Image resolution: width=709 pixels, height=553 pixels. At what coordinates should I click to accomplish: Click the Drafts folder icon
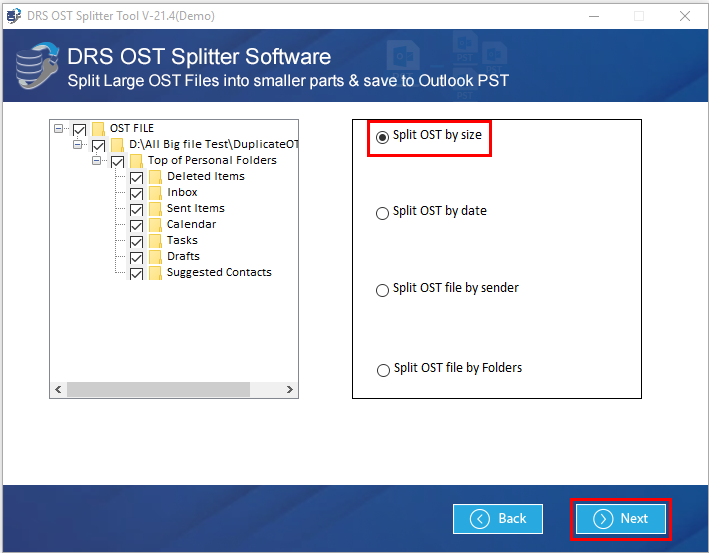pyautogui.click(x=155, y=257)
